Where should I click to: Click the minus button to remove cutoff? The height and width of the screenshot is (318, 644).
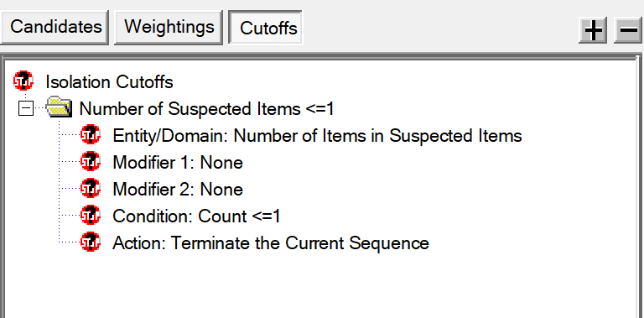click(627, 30)
